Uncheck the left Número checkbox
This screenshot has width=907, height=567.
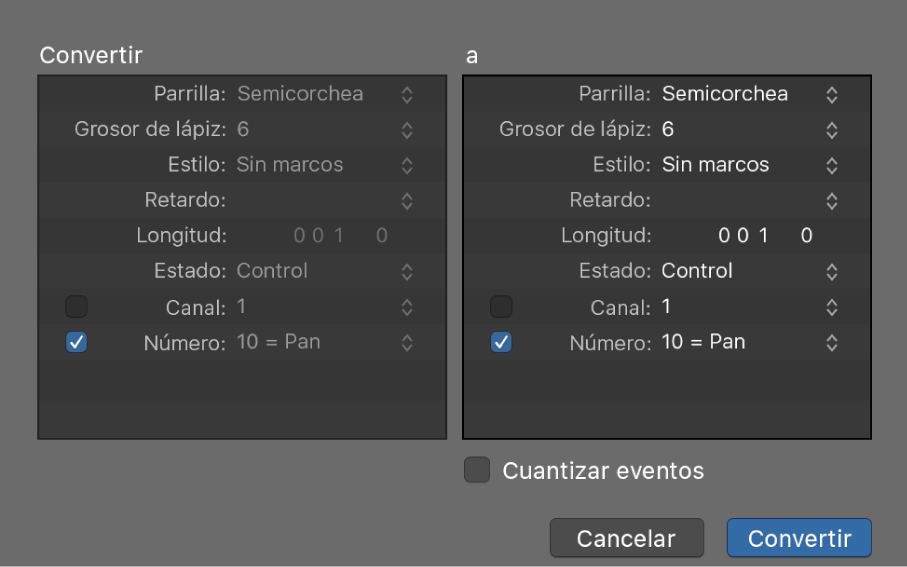(x=77, y=342)
